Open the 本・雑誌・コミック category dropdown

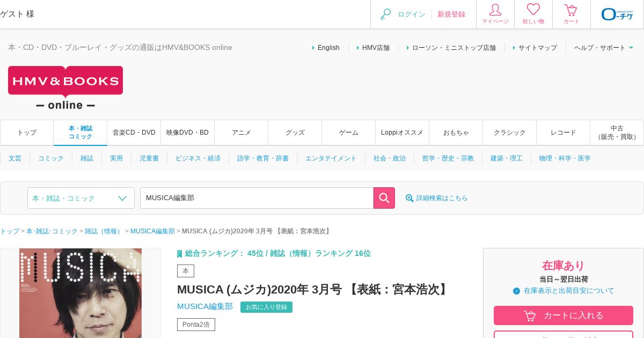tap(81, 198)
